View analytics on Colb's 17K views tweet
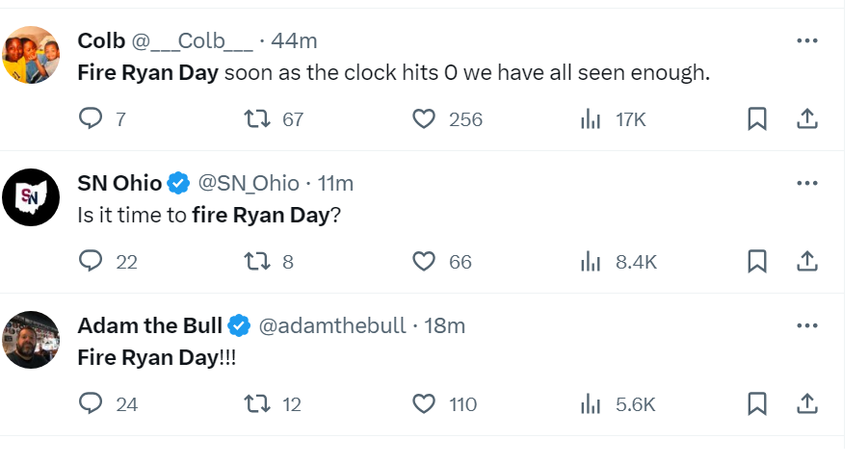The image size is (868, 465). (591, 118)
